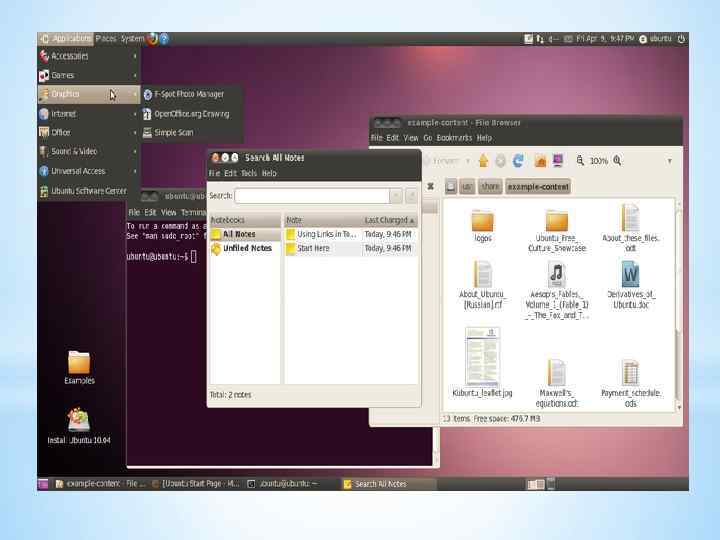Switch to Search All Notes taskbar button

click(x=388, y=484)
